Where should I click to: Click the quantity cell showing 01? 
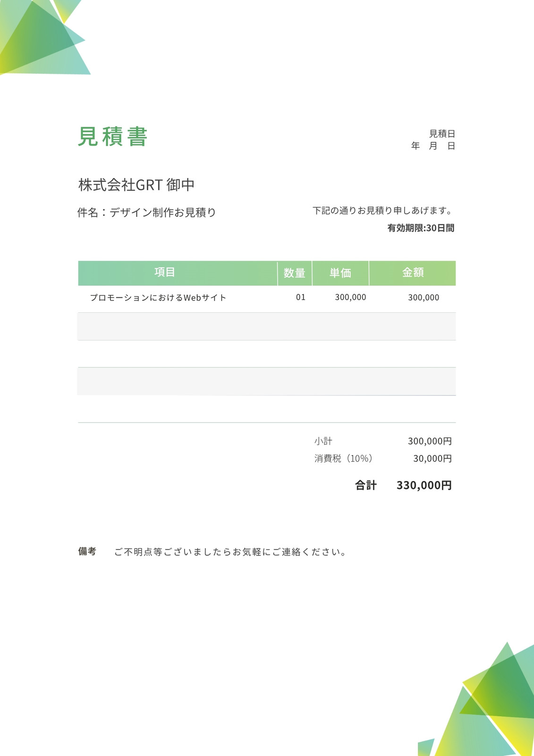point(301,297)
